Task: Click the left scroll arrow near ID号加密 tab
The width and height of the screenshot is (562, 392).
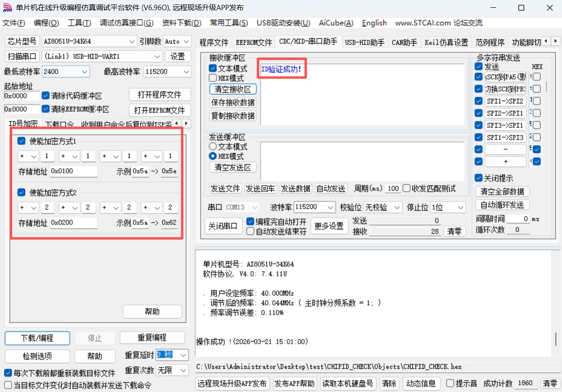Action: 176,123
